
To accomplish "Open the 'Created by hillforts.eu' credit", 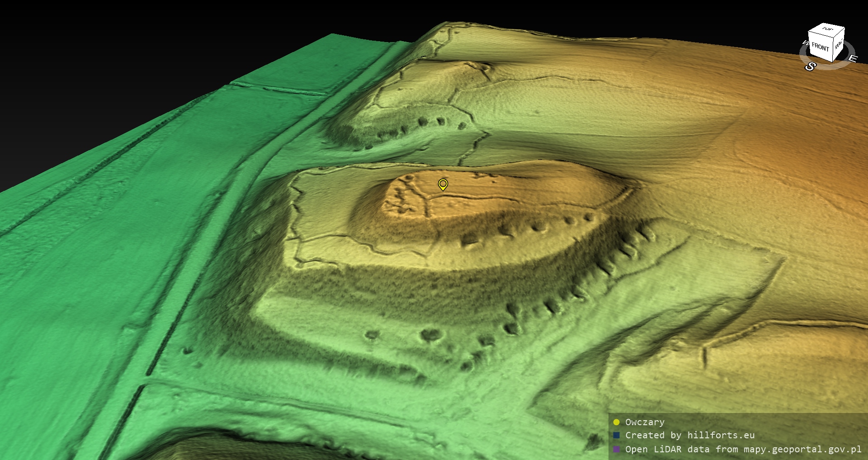I will (689, 435).
